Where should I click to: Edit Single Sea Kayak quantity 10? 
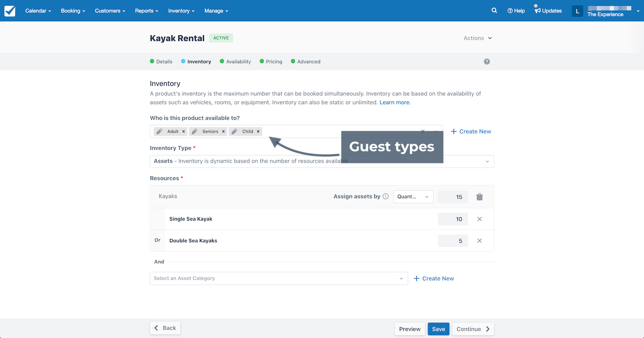click(453, 219)
